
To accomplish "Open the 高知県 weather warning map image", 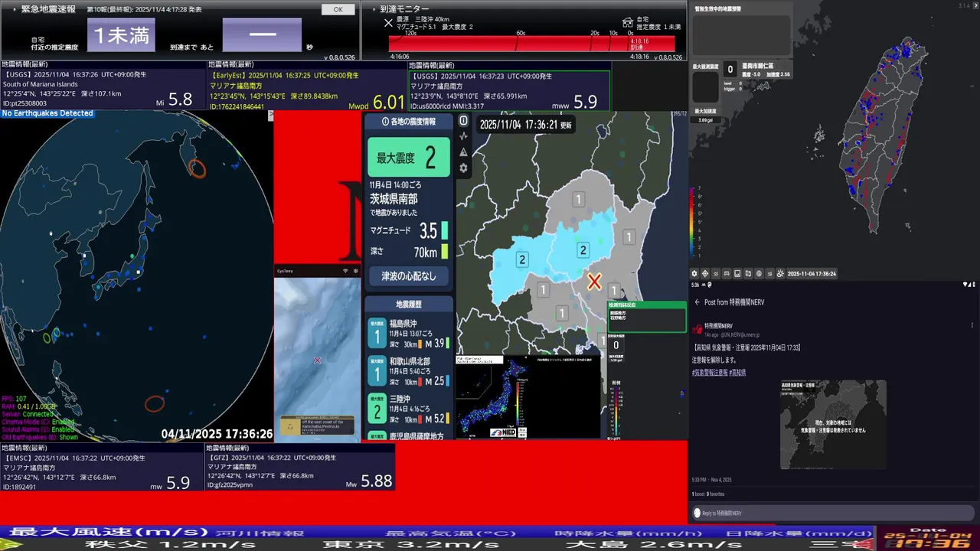I will (x=833, y=425).
